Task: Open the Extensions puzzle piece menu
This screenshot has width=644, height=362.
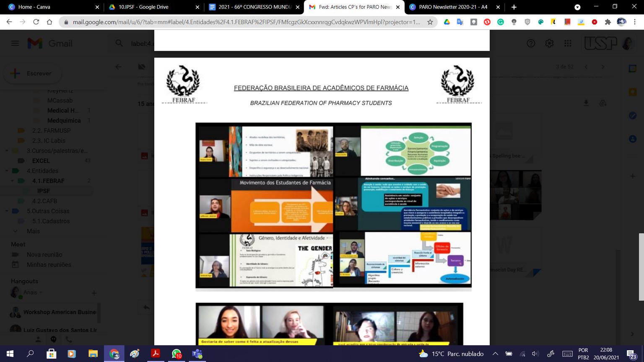Action: [x=608, y=22]
